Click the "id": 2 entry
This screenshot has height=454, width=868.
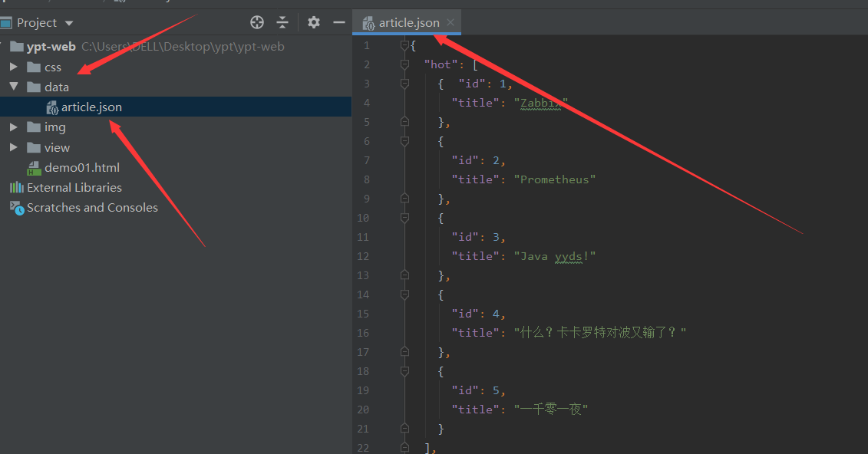click(478, 160)
